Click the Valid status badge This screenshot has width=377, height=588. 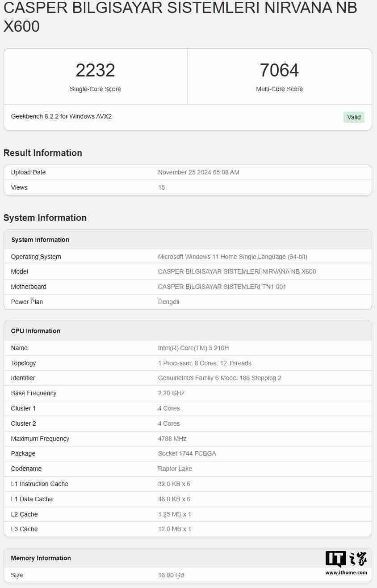click(x=353, y=117)
